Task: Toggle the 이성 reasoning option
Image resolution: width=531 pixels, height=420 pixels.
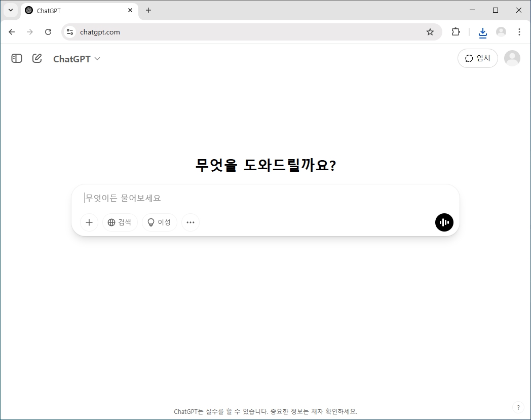Action: [160, 222]
